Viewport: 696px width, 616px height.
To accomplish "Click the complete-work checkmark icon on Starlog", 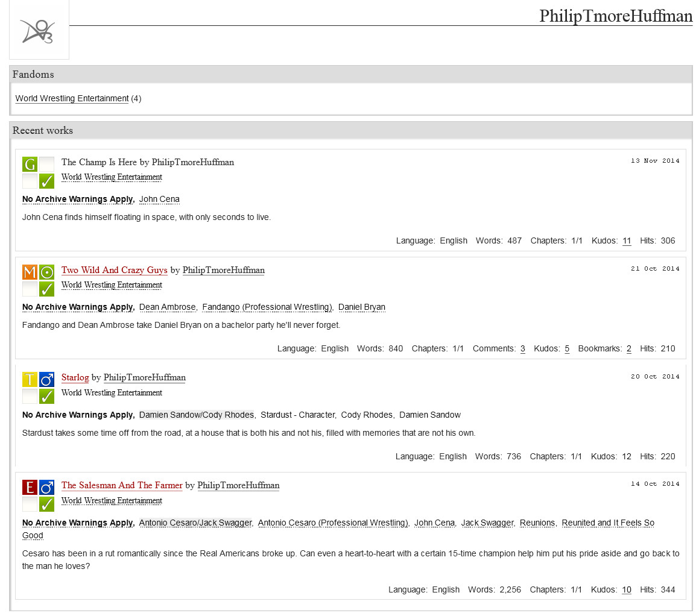I will 46,397.
